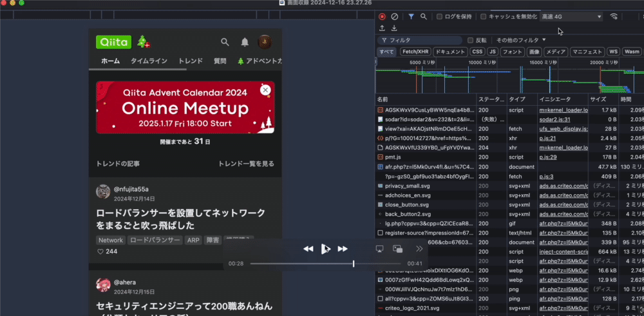Import HAR file with upload icon
The height and width of the screenshot is (316, 644).
(x=382, y=28)
